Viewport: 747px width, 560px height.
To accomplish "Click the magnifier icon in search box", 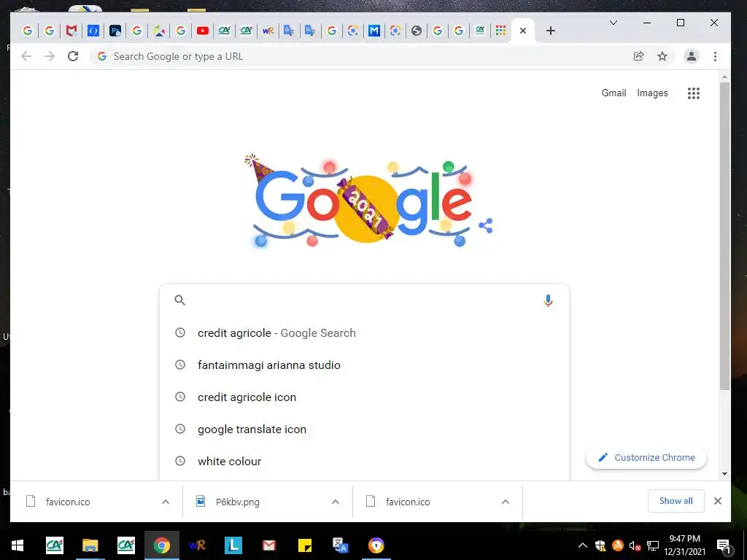I will (179, 300).
